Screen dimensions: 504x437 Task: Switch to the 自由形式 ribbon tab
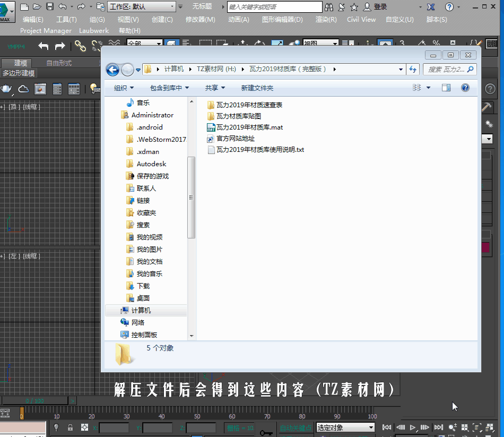(x=59, y=63)
